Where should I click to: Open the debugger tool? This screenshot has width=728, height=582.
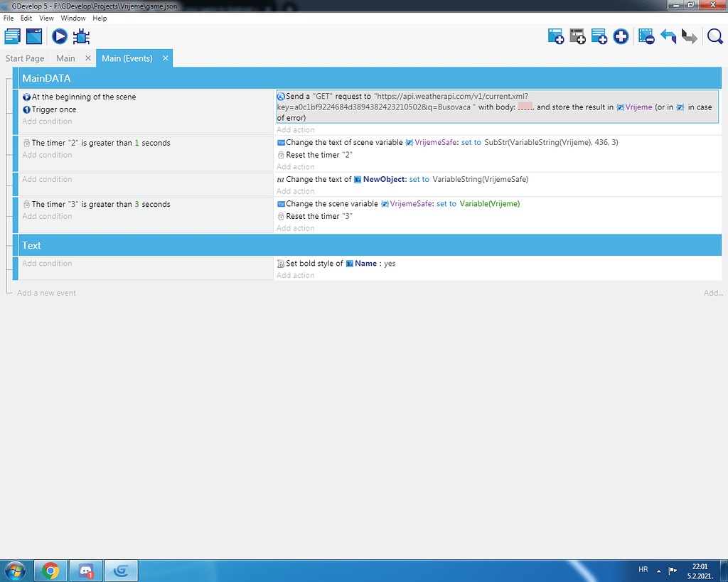[81, 36]
